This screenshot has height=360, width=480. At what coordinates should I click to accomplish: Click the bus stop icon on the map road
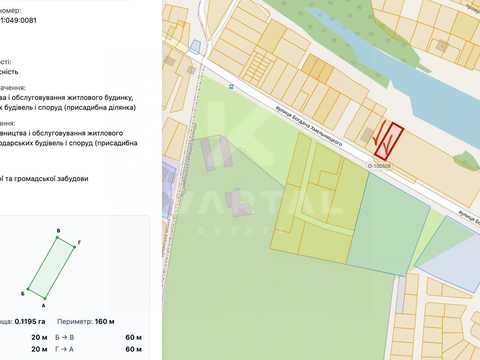[x=231, y=87]
